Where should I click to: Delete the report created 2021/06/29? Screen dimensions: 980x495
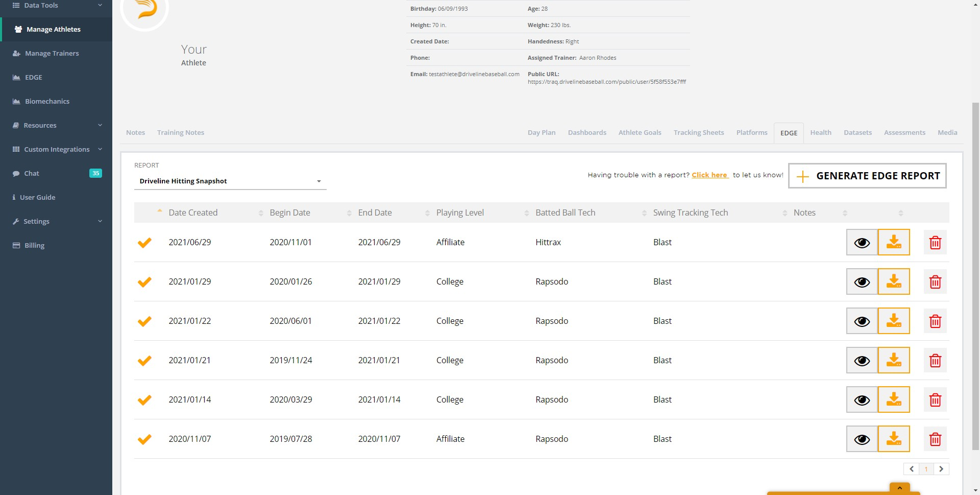(x=935, y=242)
